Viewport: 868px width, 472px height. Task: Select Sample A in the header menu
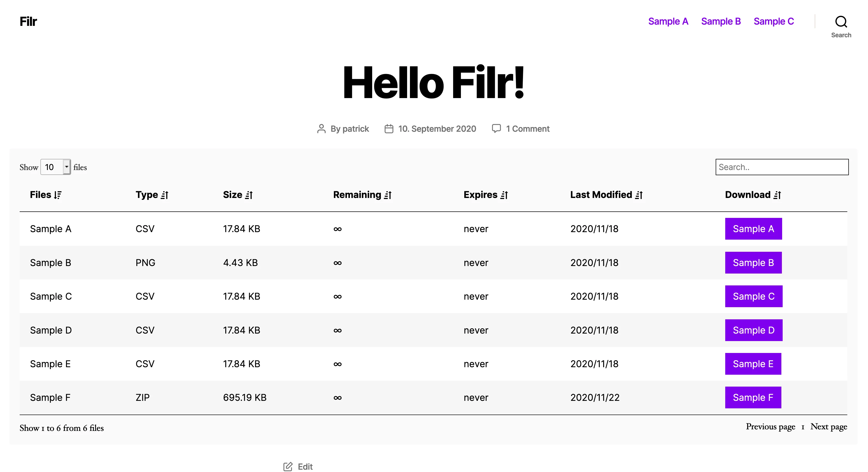pyautogui.click(x=668, y=21)
